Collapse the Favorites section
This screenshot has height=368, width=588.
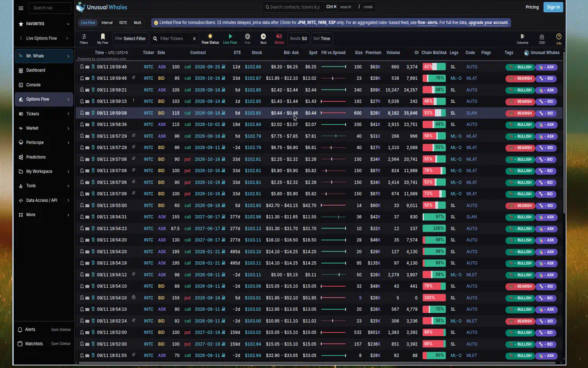[x=68, y=24]
